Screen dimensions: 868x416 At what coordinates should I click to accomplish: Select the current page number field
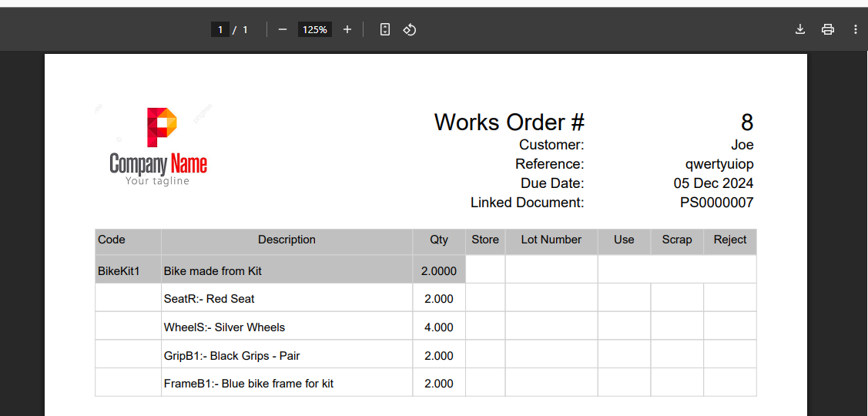coord(220,29)
